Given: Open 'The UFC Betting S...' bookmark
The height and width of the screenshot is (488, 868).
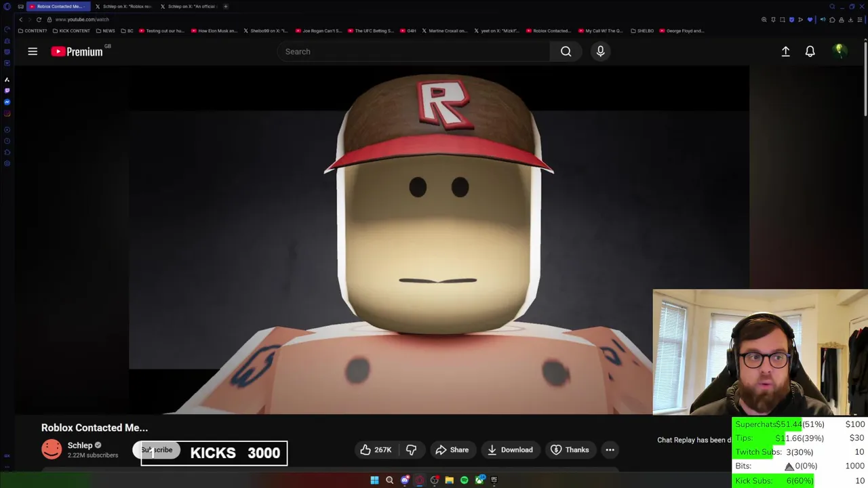Looking at the screenshot, I should point(371,30).
